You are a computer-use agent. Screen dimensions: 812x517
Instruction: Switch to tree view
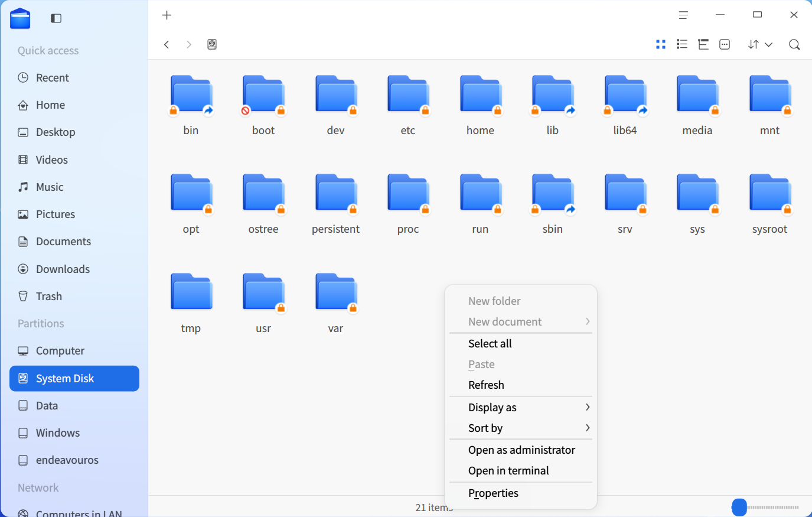pyautogui.click(x=703, y=44)
